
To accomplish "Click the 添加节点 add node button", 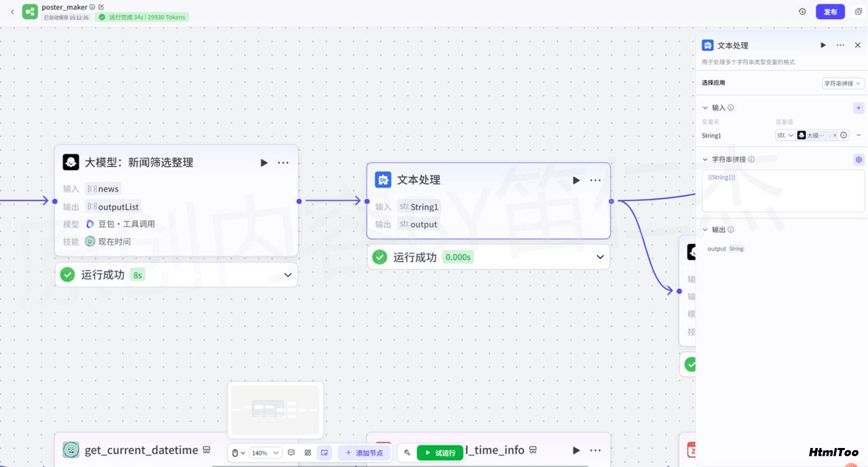I will [x=365, y=453].
